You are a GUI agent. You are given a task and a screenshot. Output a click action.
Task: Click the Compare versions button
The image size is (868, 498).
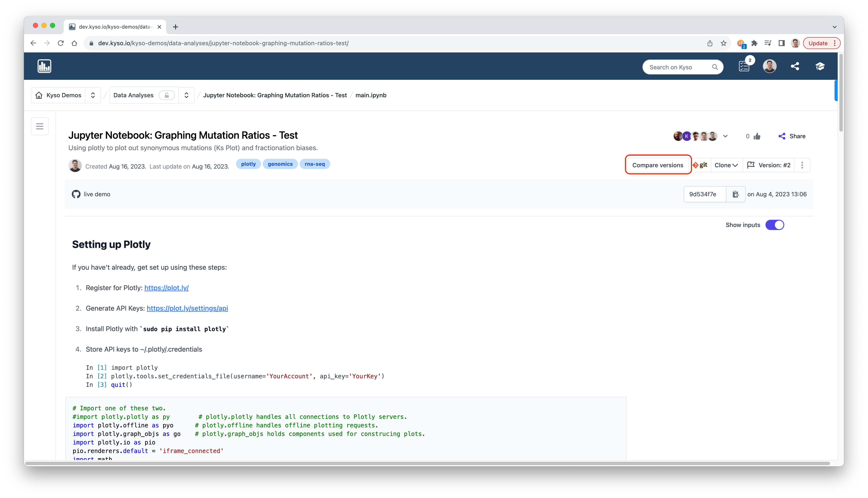click(657, 166)
